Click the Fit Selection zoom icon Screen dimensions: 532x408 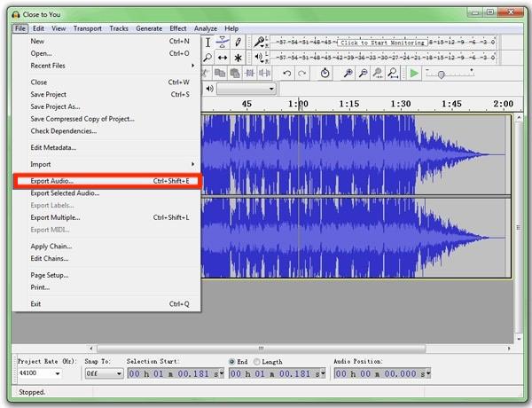coord(378,73)
